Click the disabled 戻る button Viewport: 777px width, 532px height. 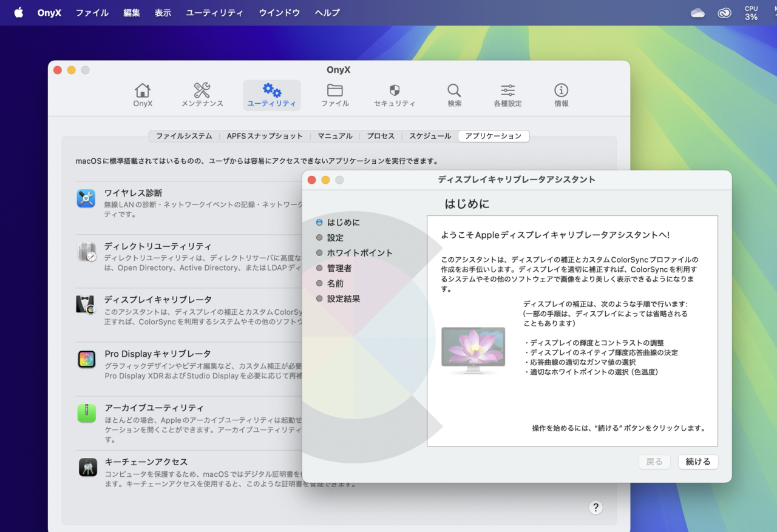(654, 462)
